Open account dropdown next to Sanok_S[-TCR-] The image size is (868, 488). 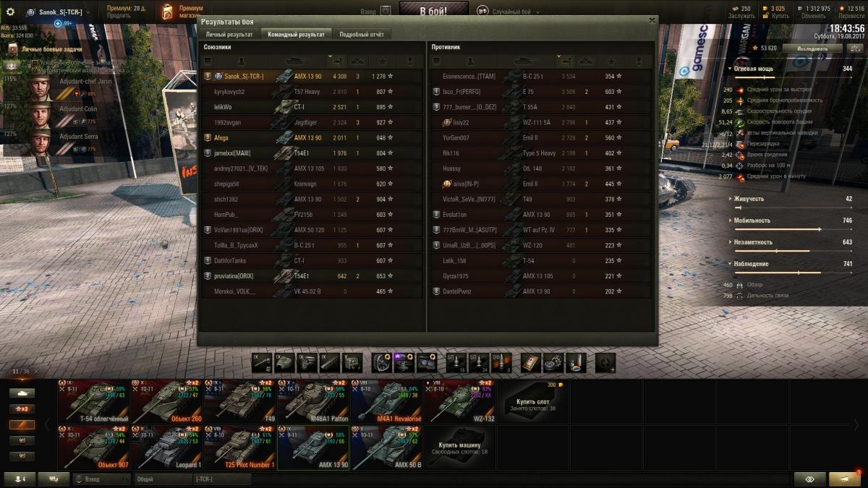pos(88,12)
